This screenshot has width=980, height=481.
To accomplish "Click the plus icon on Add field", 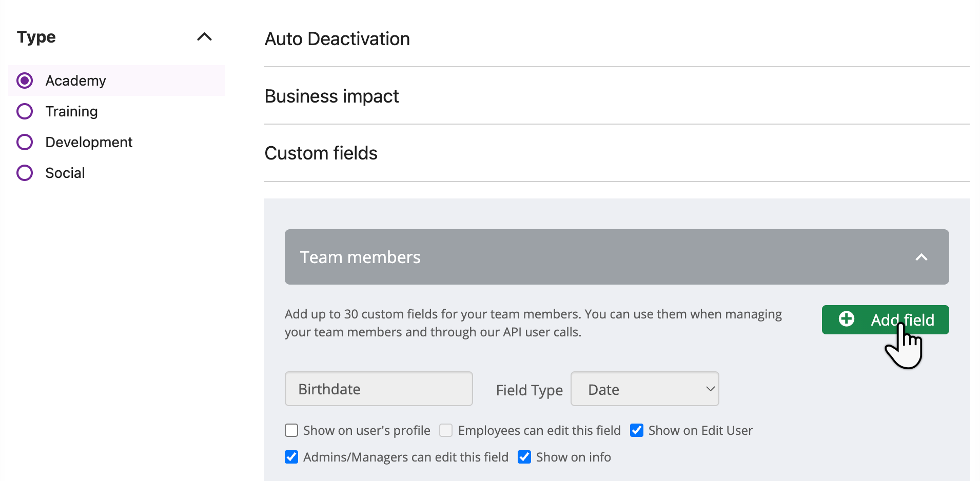I will 847,319.
